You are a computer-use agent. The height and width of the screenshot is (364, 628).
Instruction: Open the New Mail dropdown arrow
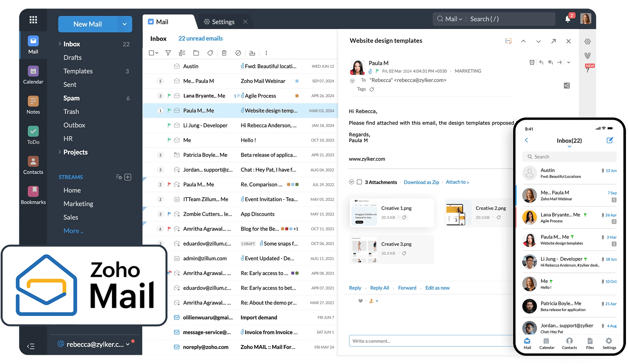(x=125, y=24)
